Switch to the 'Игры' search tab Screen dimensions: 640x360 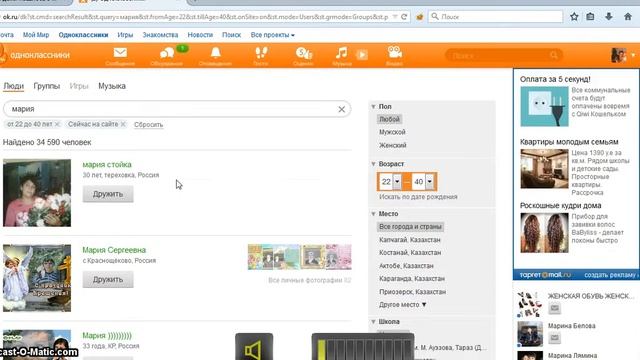pyautogui.click(x=79, y=86)
